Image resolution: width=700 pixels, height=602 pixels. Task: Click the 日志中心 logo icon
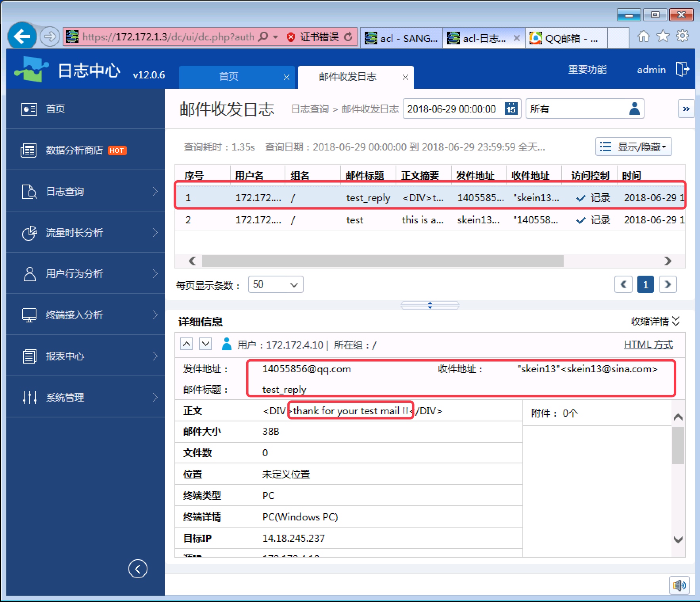[x=31, y=69]
